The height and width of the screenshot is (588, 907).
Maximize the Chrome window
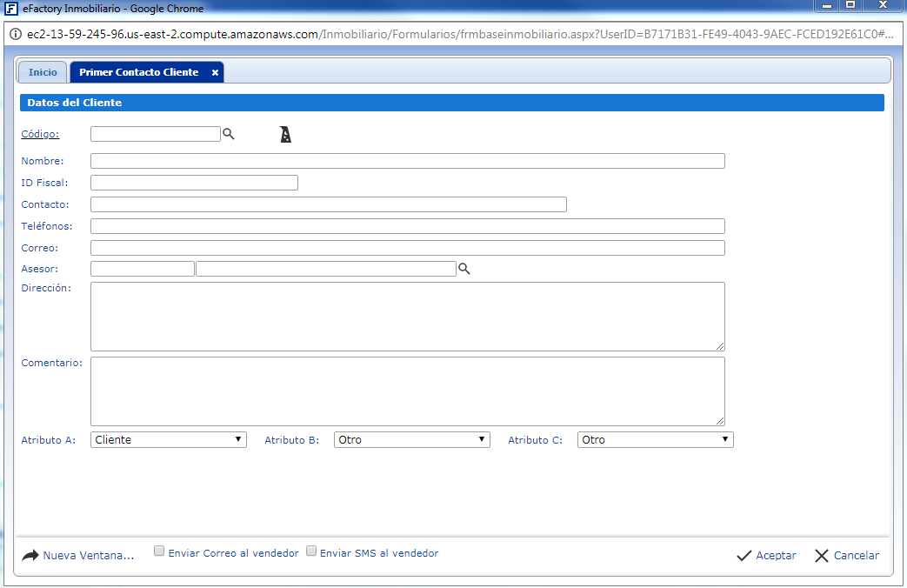click(x=850, y=6)
